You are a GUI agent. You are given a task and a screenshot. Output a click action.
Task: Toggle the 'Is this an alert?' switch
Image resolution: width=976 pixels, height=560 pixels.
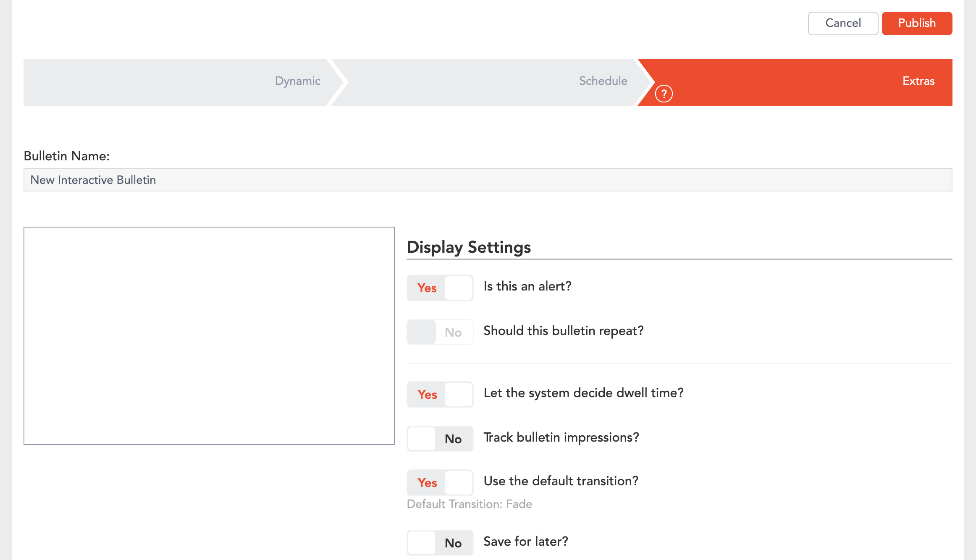pyautogui.click(x=440, y=288)
